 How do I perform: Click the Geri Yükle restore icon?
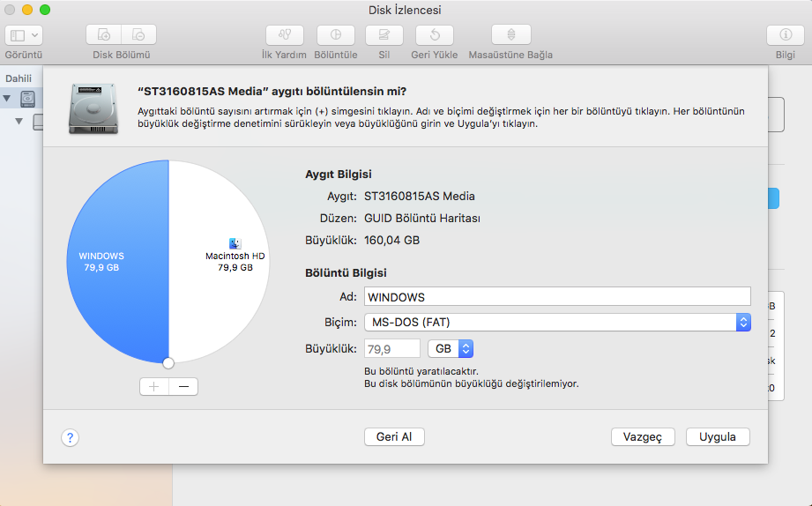(x=435, y=35)
